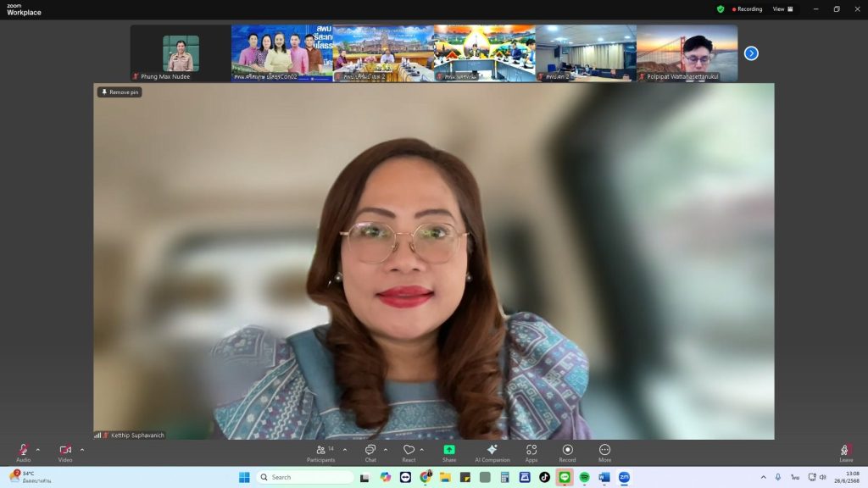Expand the video options chevron

[x=82, y=450]
